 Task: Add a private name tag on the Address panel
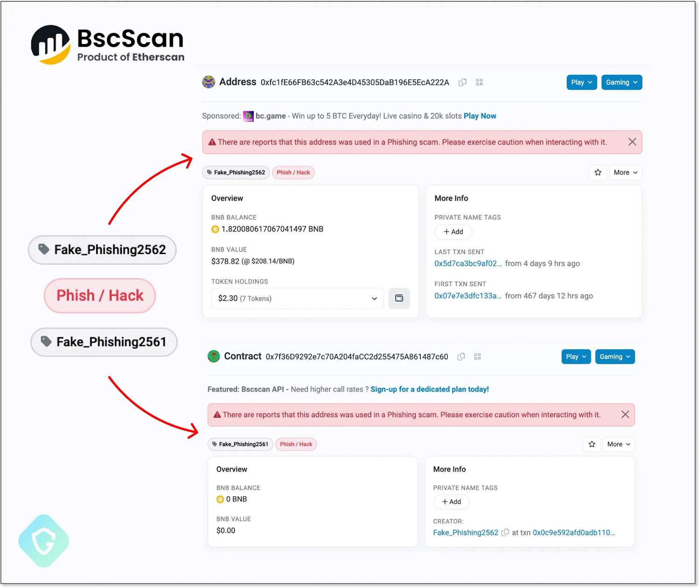click(453, 232)
